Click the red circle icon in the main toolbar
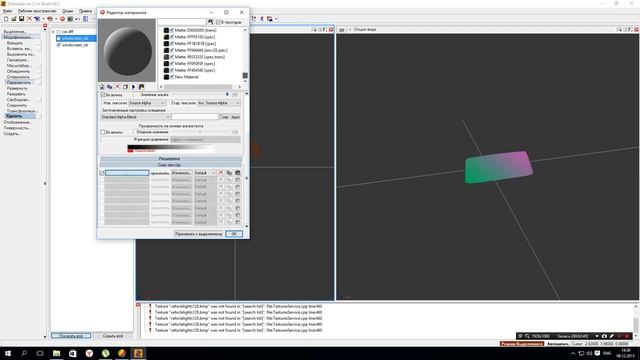Viewport: 640px width, 360px height. [62, 19]
